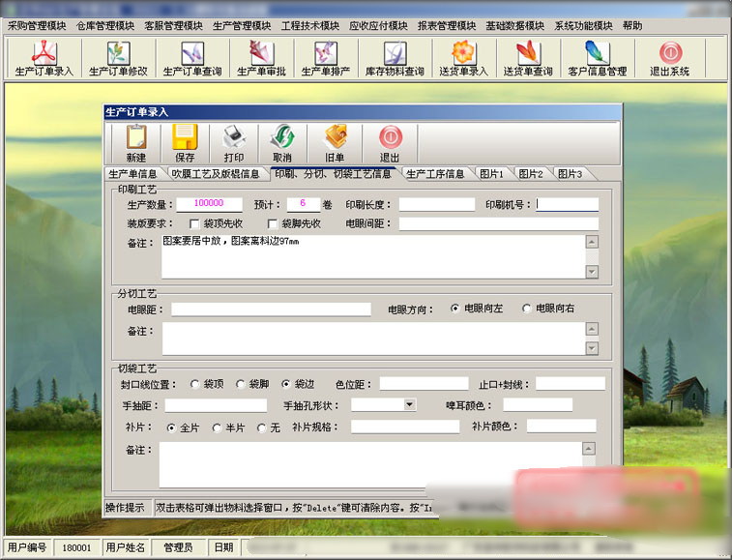
Task: Select 电眼向右 radio button
Action: pyautogui.click(x=527, y=309)
